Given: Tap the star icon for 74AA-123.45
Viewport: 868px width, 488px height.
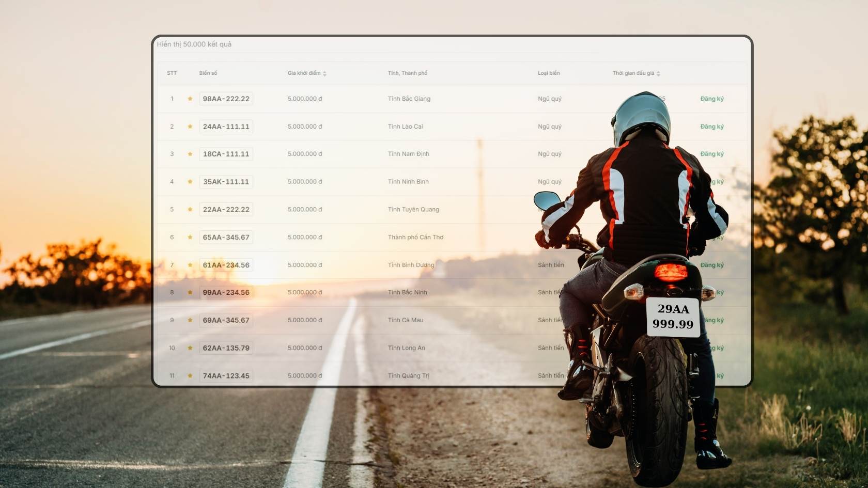Looking at the screenshot, I should [190, 376].
